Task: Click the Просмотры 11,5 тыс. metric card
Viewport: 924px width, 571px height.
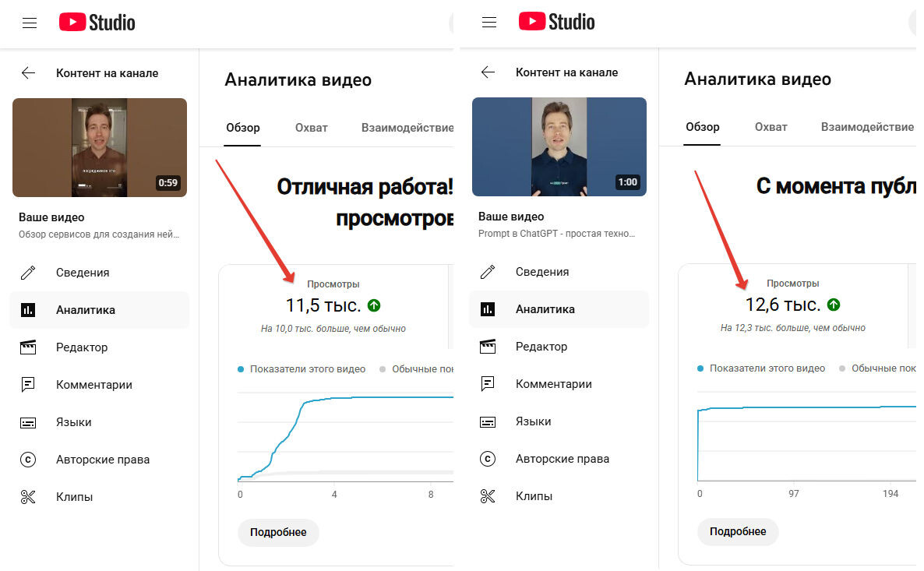Action: coord(333,305)
